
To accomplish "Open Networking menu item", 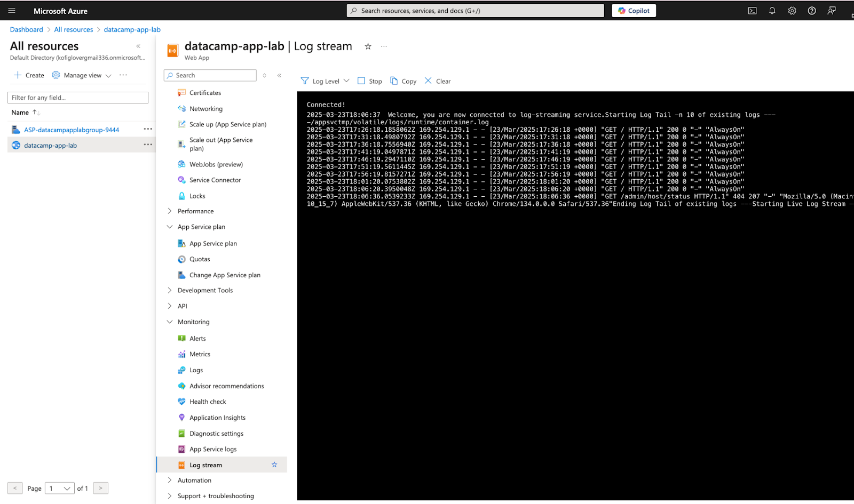I will pos(206,109).
